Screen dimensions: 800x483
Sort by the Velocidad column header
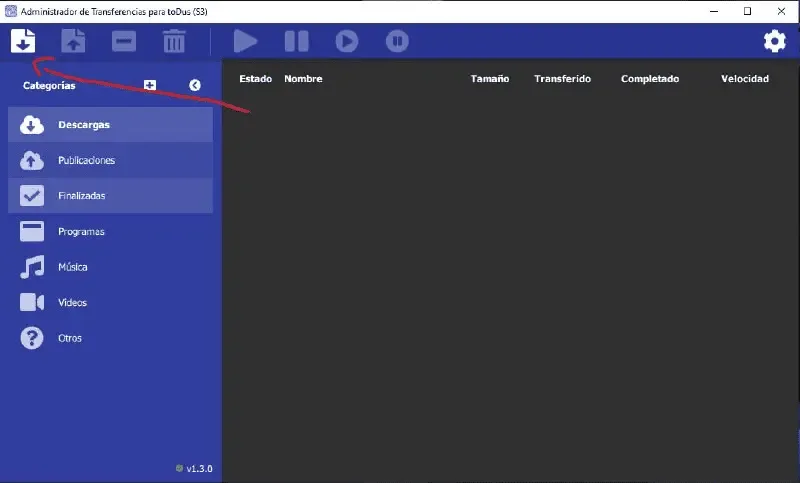(745, 79)
